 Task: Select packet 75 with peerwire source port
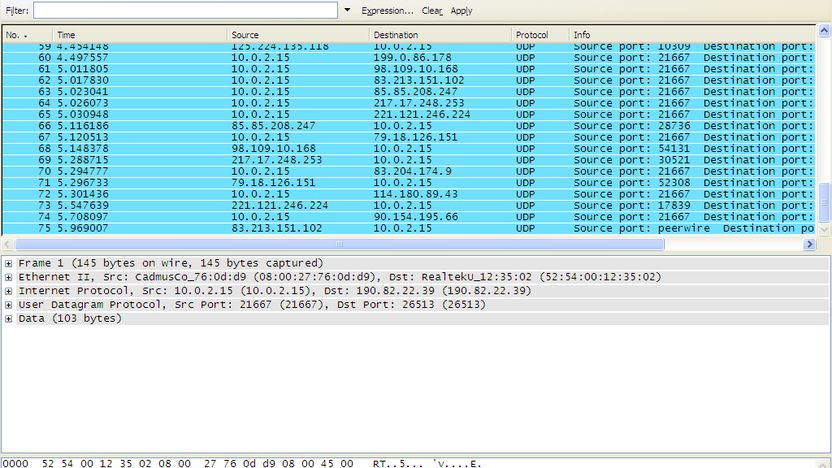click(409, 228)
